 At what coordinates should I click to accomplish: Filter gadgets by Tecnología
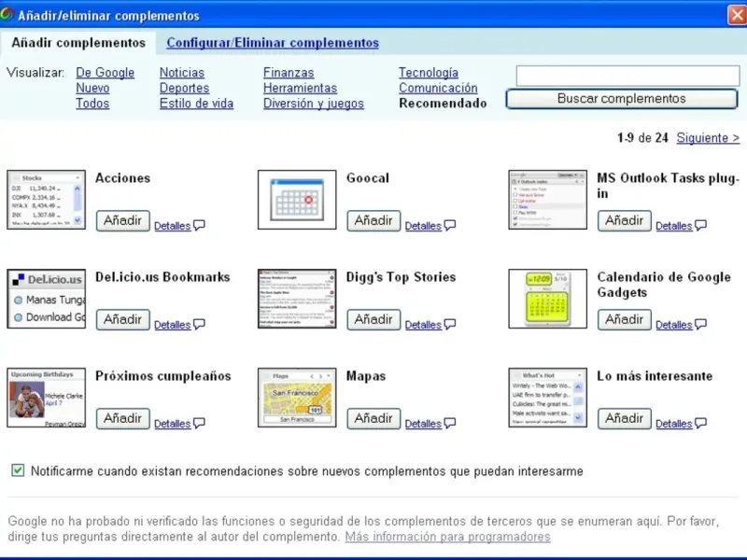click(x=429, y=73)
